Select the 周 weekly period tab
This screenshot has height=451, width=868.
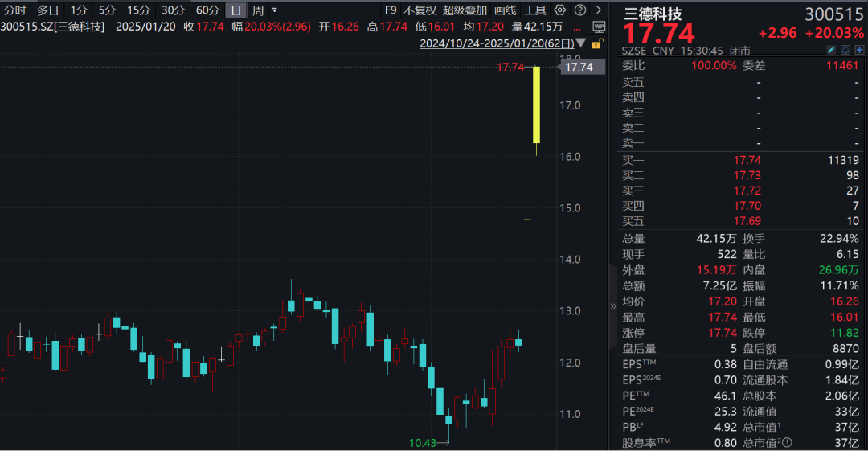[258, 10]
